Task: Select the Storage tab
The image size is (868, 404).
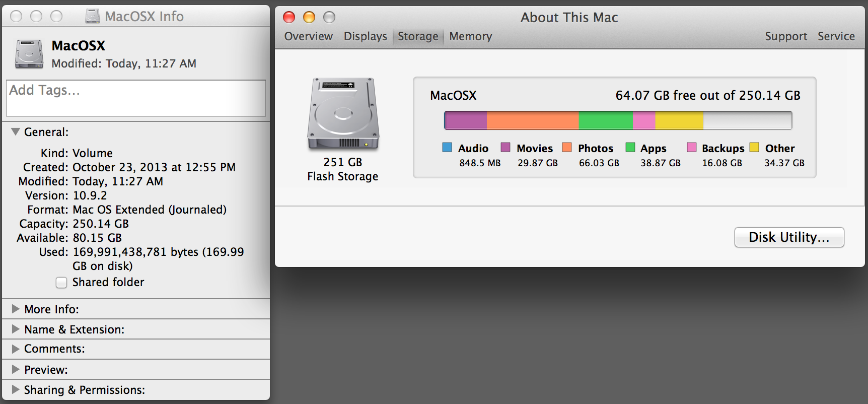Action: click(x=418, y=36)
